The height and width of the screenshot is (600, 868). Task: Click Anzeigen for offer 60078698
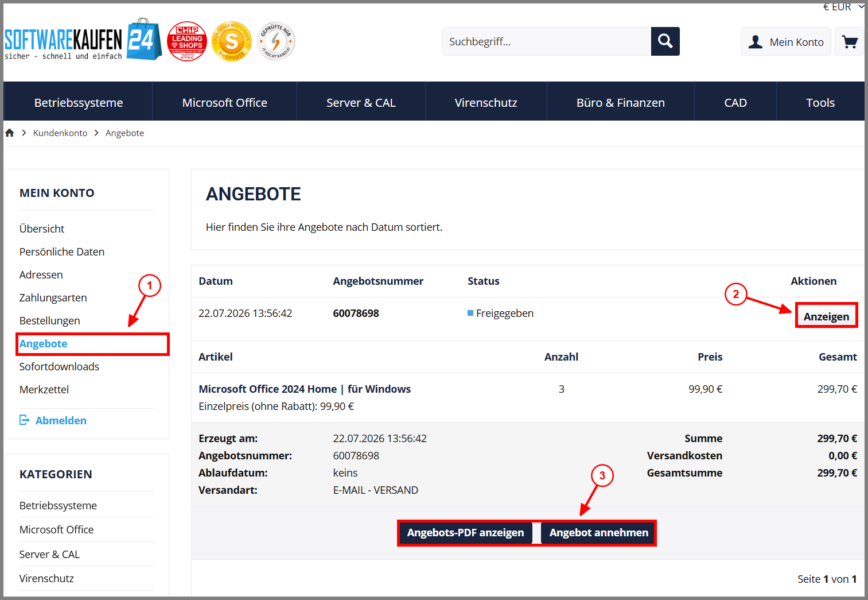coord(826,316)
